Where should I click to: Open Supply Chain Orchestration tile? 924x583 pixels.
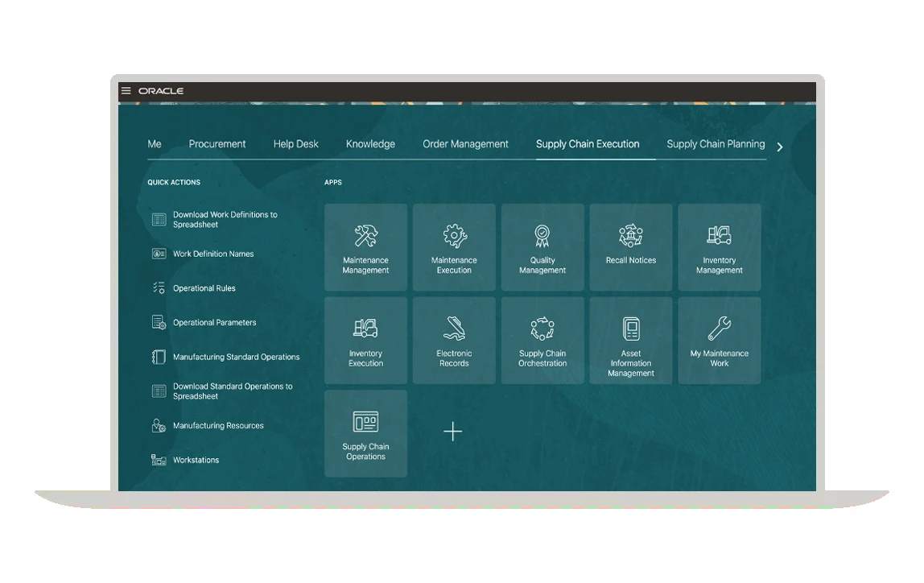[x=542, y=341]
